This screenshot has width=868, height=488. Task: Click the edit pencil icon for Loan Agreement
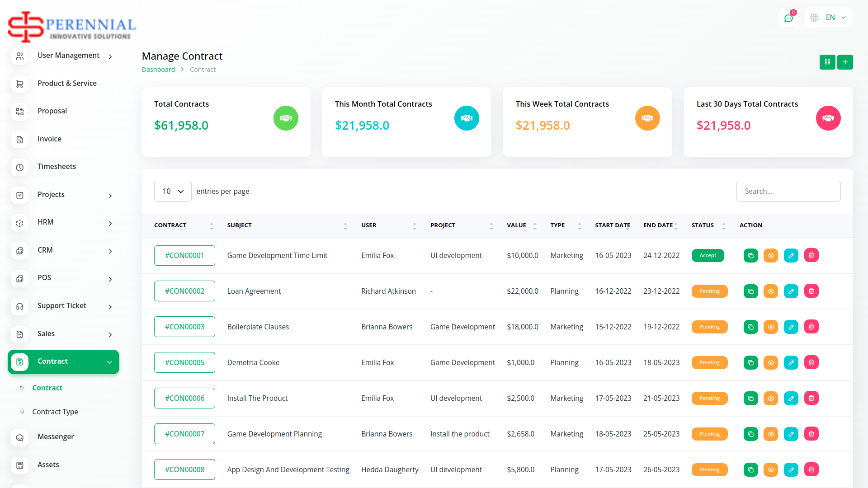coord(791,291)
